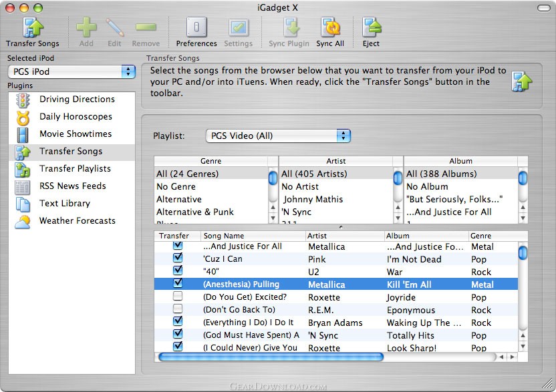Screen dimensions: 556x392
Task: Sort songs by Song Name column header
Action: coord(253,236)
